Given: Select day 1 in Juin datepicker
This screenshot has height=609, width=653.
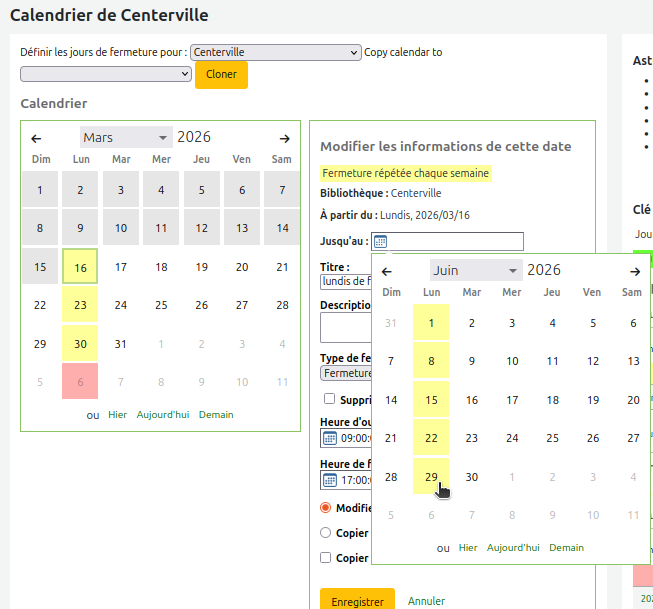Looking at the screenshot, I should click(431, 322).
